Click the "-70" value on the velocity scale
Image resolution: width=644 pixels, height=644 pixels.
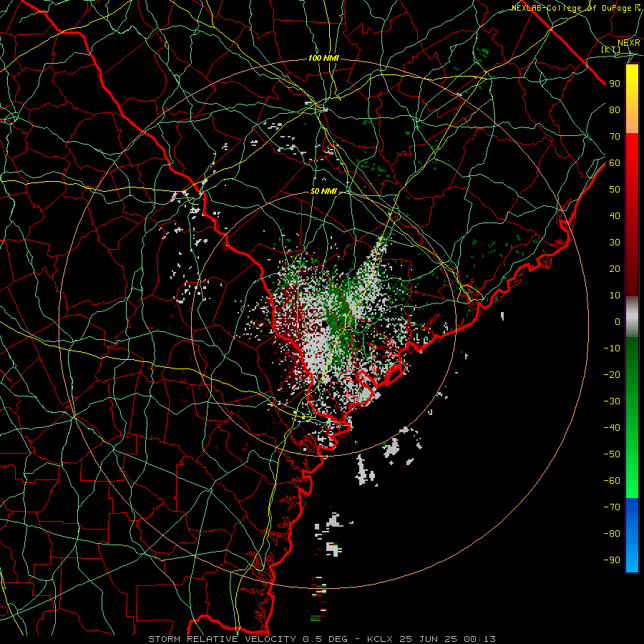click(x=612, y=507)
